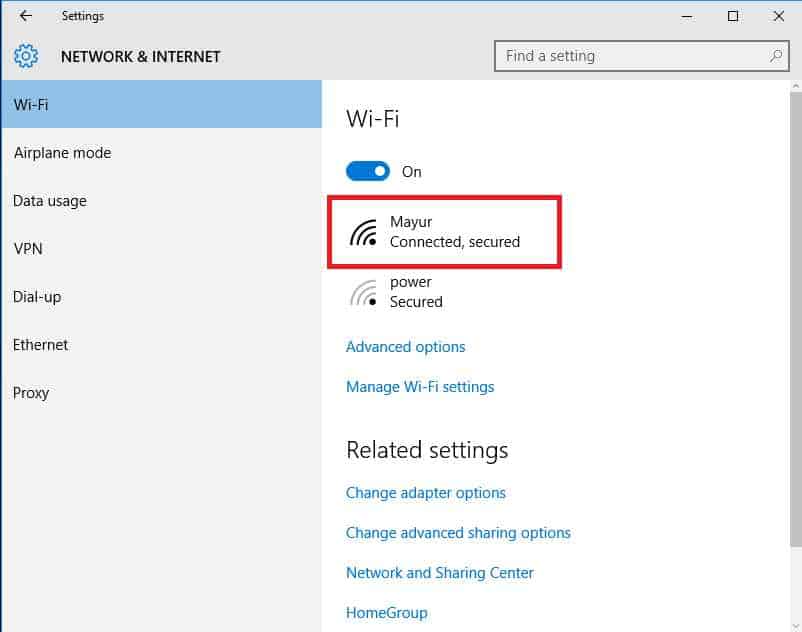Open Change adapter options
This screenshot has width=802, height=632.
pyautogui.click(x=426, y=493)
